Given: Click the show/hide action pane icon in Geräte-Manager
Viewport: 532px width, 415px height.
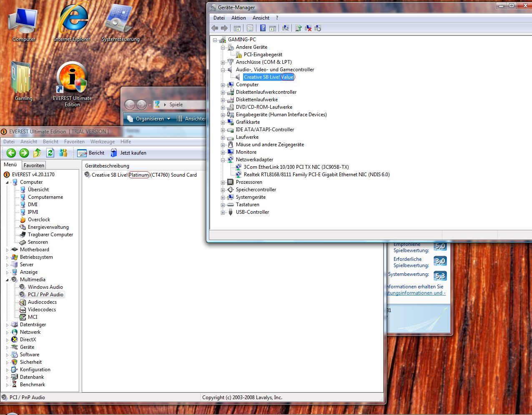Looking at the screenshot, I should 273,28.
